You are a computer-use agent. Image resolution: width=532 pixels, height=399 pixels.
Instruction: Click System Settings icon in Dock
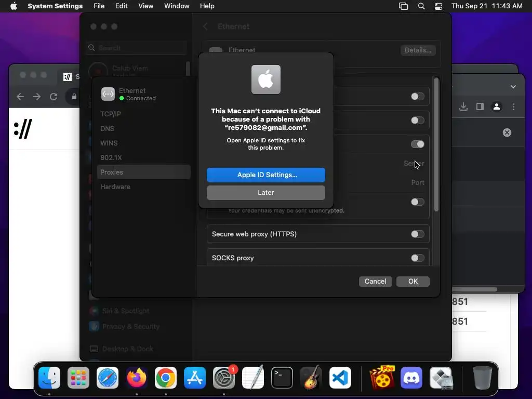[x=224, y=378]
